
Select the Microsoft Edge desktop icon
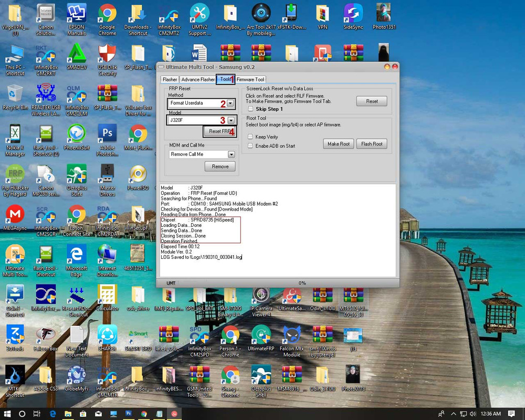pyautogui.click(x=76, y=260)
